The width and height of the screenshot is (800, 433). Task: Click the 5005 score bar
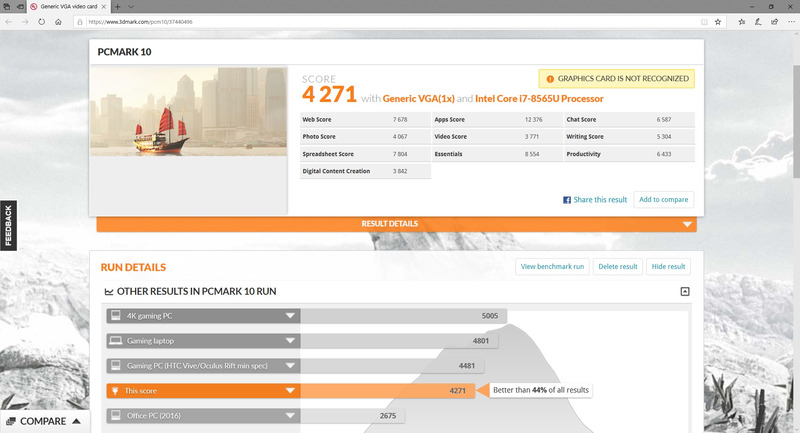click(403, 316)
